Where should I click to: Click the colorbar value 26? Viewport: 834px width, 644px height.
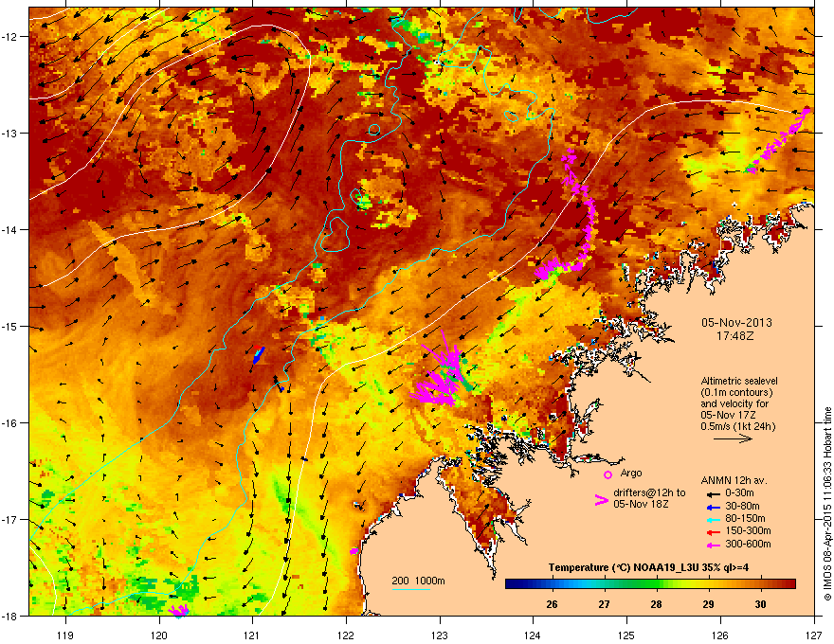(552, 604)
